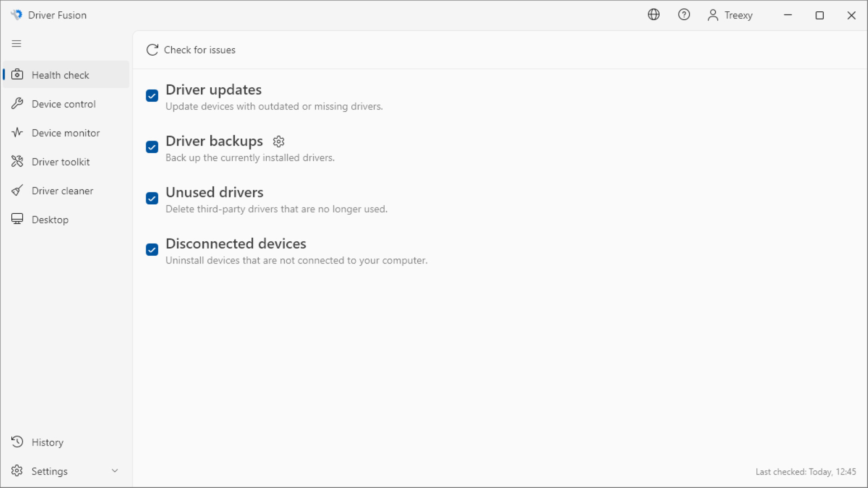Open the Treexy account menu
868x488 pixels.
pos(730,15)
